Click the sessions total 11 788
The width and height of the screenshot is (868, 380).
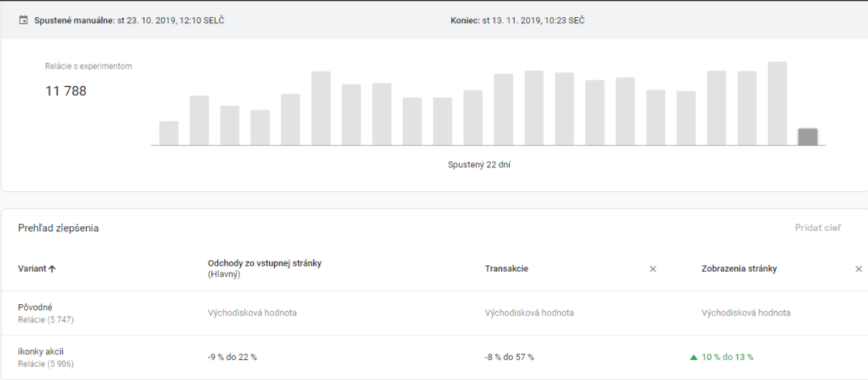pyautogui.click(x=66, y=91)
